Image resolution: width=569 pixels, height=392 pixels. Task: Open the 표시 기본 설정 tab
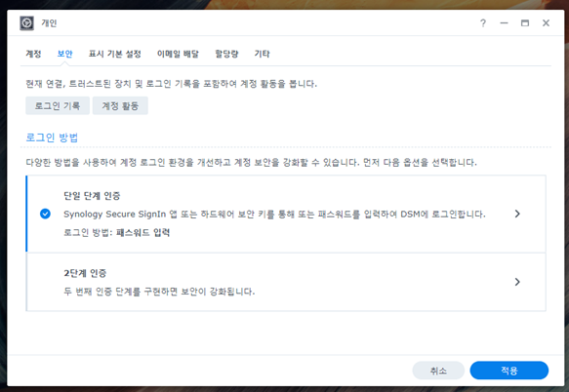[x=114, y=54]
